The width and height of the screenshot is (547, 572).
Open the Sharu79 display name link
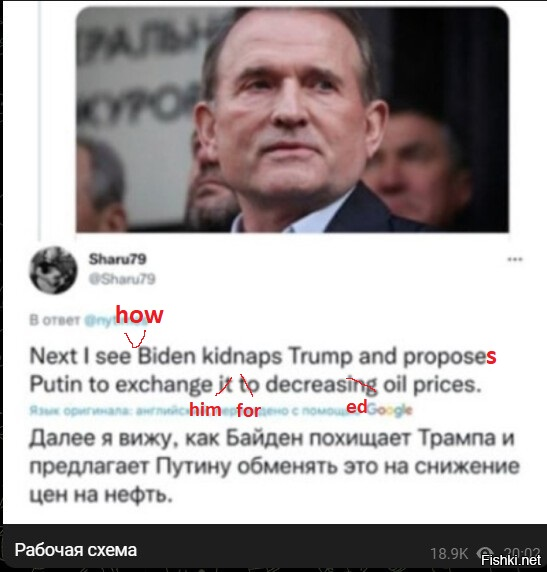coord(118,259)
